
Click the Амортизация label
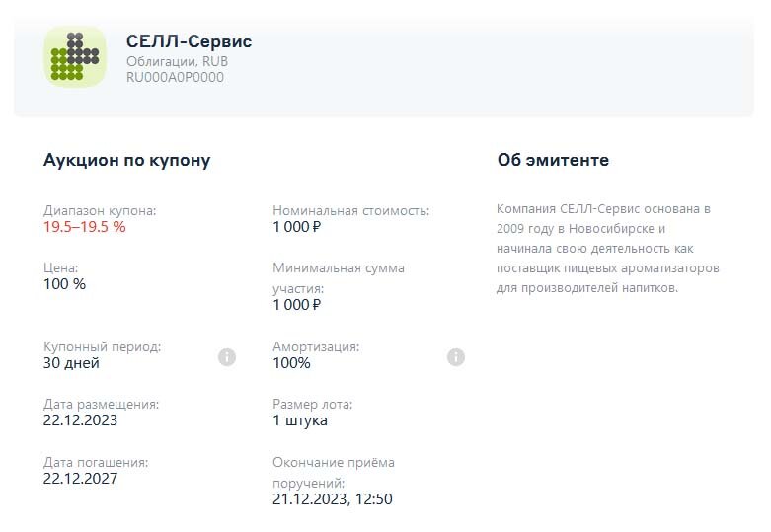coord(316,346)
